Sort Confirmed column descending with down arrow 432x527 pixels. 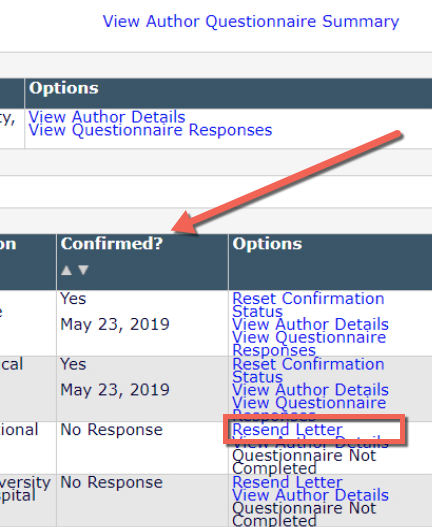pyautogui.click(x=83, y=270)
